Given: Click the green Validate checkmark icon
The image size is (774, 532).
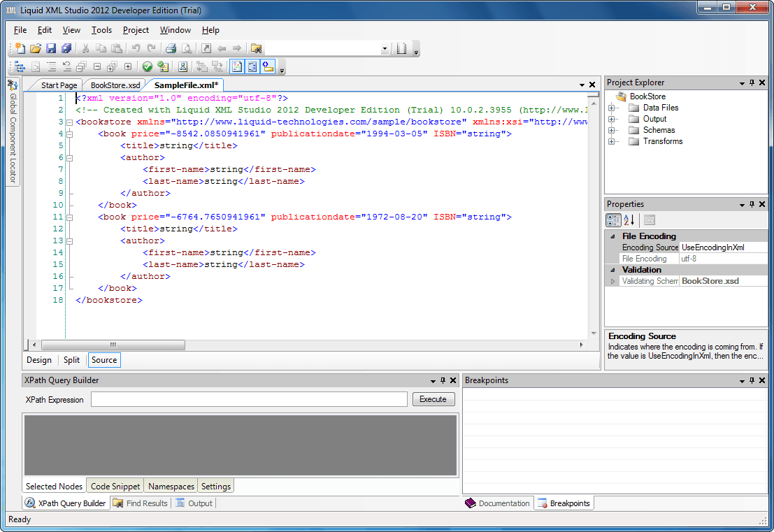Looking at the screenshot, I should click(x=147, y=66).
